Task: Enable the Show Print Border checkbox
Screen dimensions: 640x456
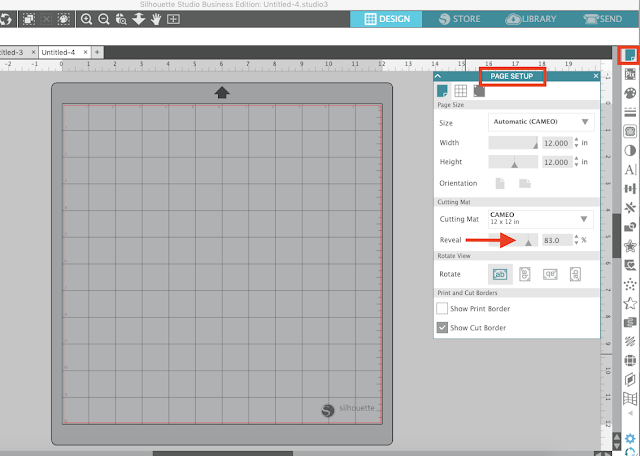Action: [442, 308]
